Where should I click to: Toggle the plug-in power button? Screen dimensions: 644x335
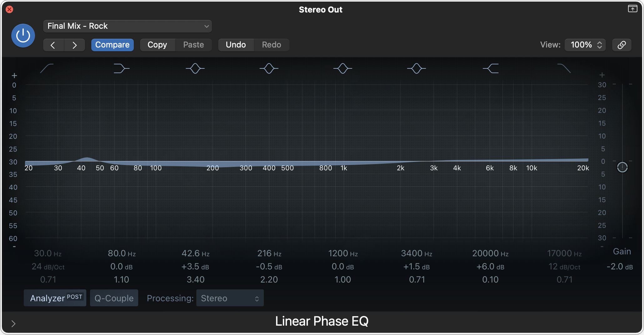click(x=23, y=36)
